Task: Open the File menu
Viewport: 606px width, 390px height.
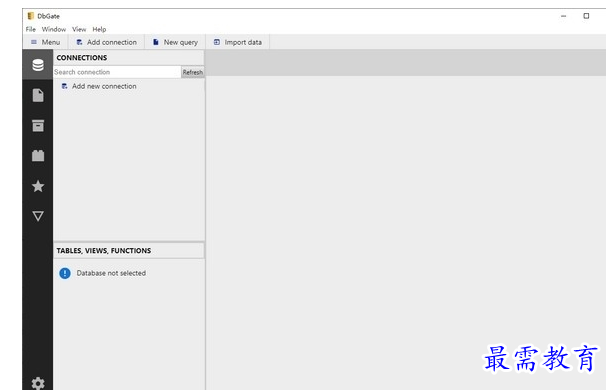Action: pos(31,29)
